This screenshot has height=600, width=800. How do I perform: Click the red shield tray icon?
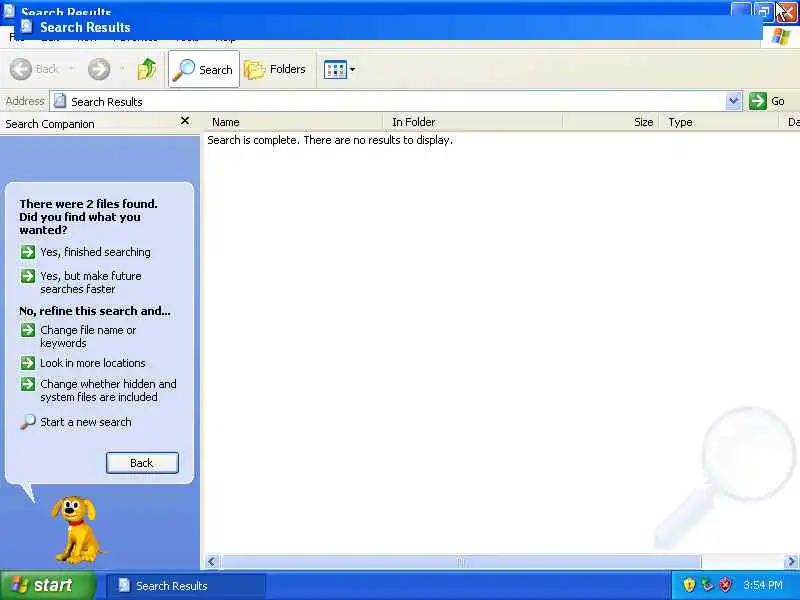(x=726, y=584)
